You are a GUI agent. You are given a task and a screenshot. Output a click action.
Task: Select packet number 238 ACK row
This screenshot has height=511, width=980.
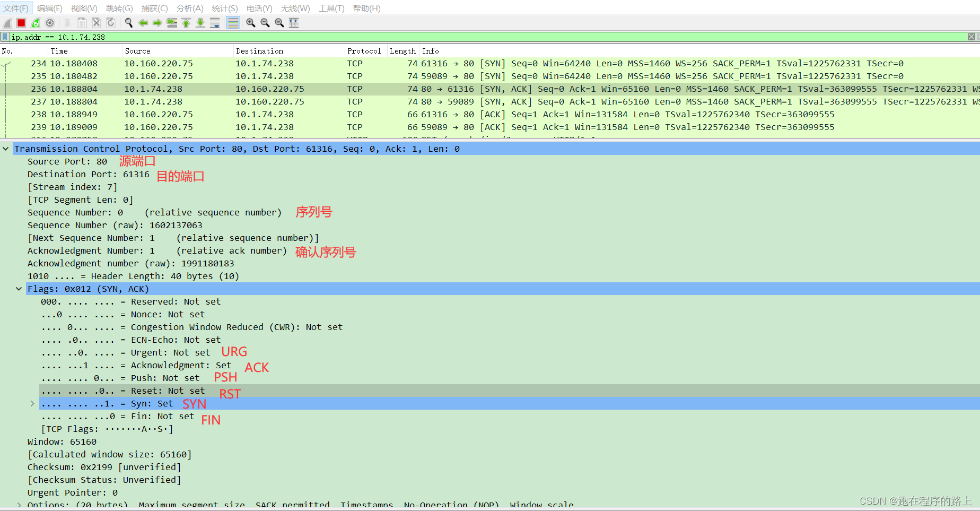pyautogui.click(x=490, y=115)
